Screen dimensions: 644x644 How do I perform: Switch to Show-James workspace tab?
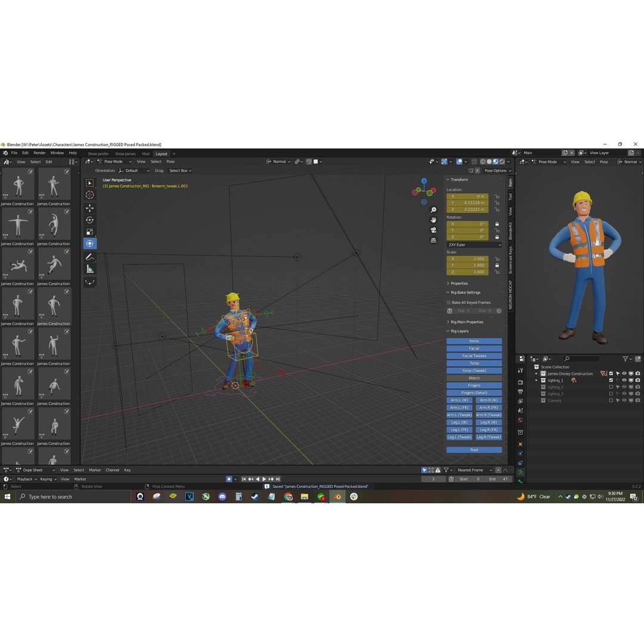tap(125, 154)
